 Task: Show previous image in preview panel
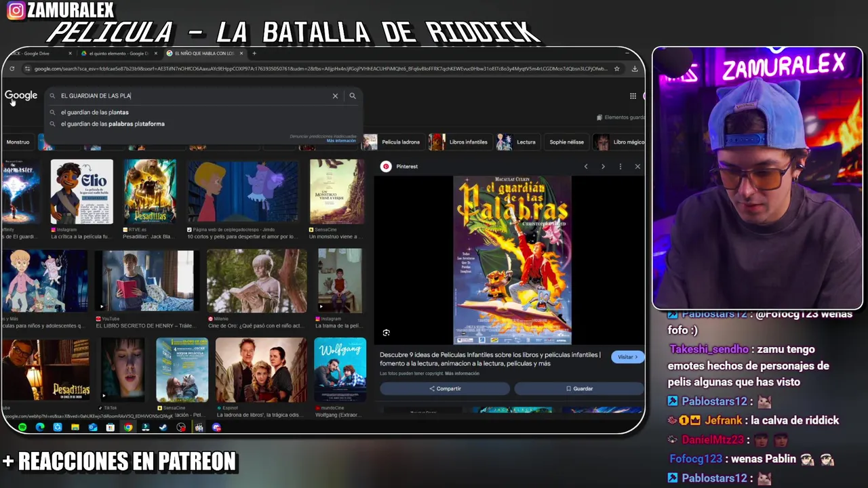(586, 167)
